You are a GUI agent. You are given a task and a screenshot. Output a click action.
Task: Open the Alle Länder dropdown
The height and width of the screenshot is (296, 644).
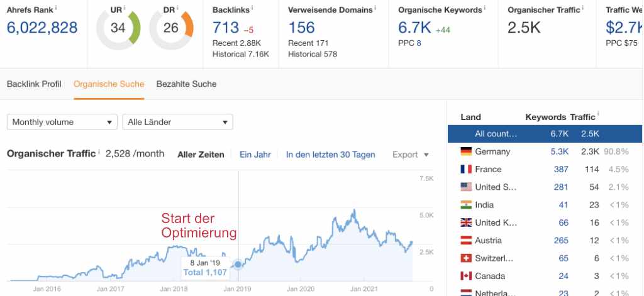click(x=178, y=122)
